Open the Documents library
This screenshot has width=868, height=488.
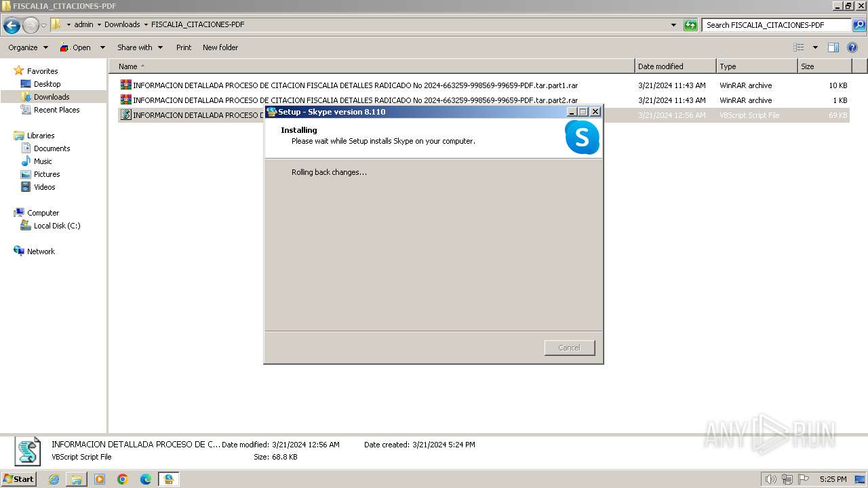(x=52, y=148)
